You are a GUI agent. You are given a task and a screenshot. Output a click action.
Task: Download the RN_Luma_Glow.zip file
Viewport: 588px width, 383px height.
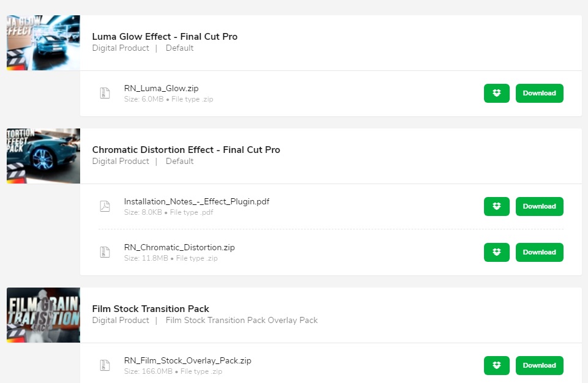coord(539,93)
